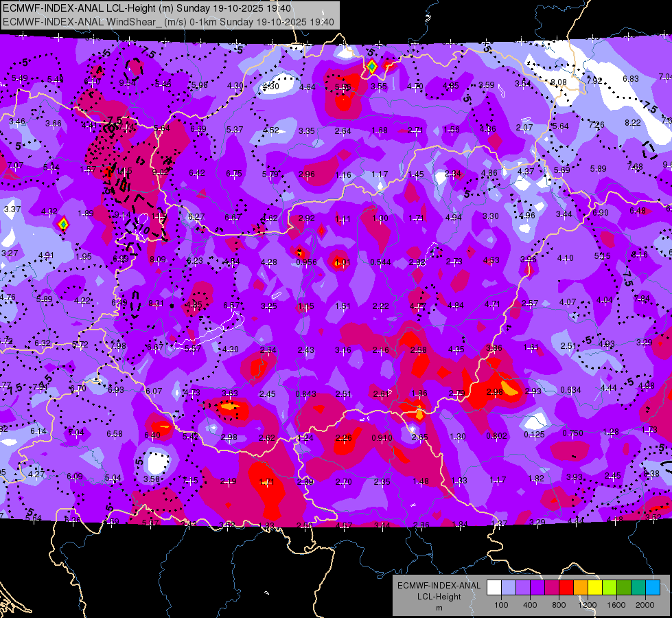
Task: Click the lime green legend swatch
Action: 610,588
